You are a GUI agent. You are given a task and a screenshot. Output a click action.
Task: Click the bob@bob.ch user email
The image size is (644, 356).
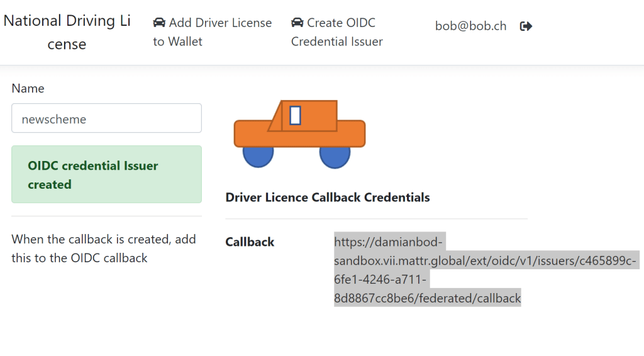click(x=470, y=26)
